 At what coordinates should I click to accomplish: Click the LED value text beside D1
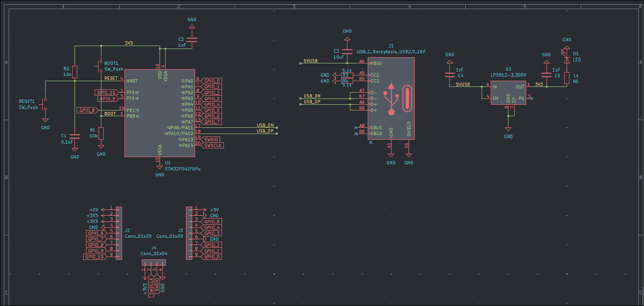[577, 60]
